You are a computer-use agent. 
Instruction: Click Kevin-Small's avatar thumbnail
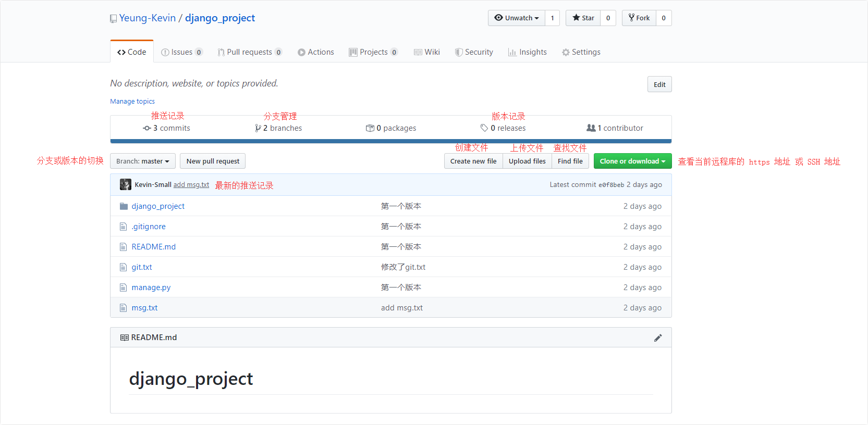click(126, 184)
